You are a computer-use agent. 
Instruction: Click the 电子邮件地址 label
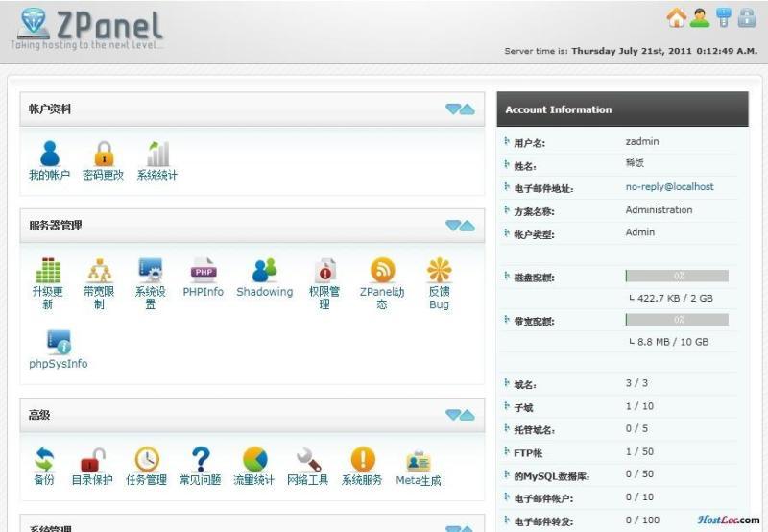coord(543,188)
